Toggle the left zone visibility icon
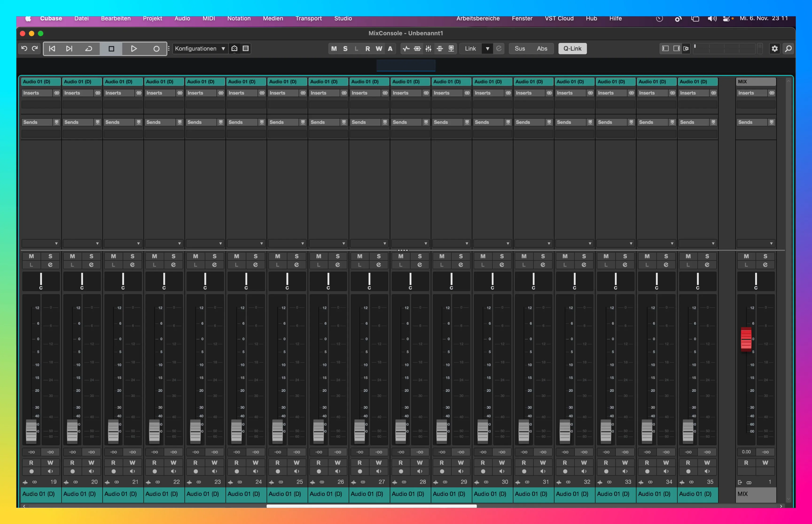Viewport: 812px width, 524px height. pos(665,48)
